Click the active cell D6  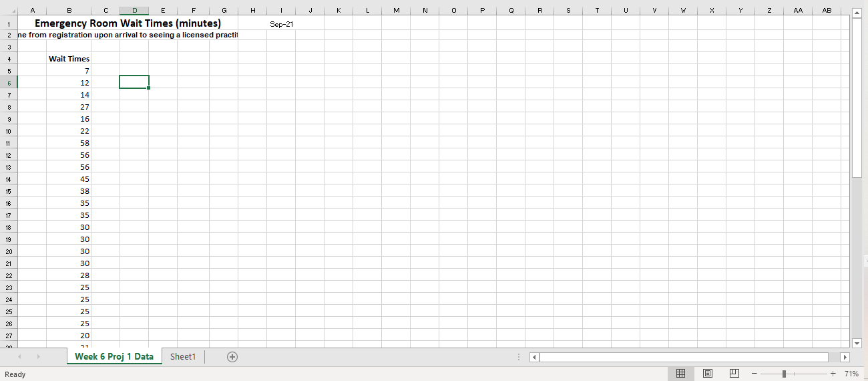point(134,82)
